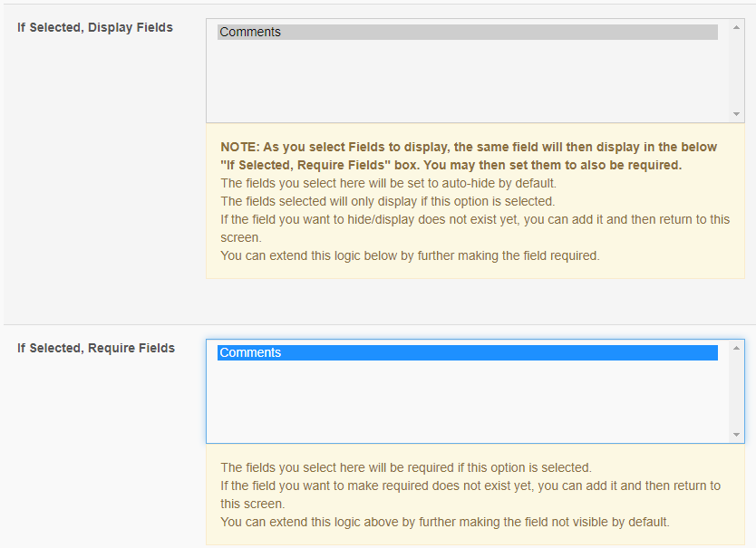Image resolution: width=756 pixels, height=548 pixels.
Task: Click the Require Fields list down arrow
Action: click(x=736, y=435)
